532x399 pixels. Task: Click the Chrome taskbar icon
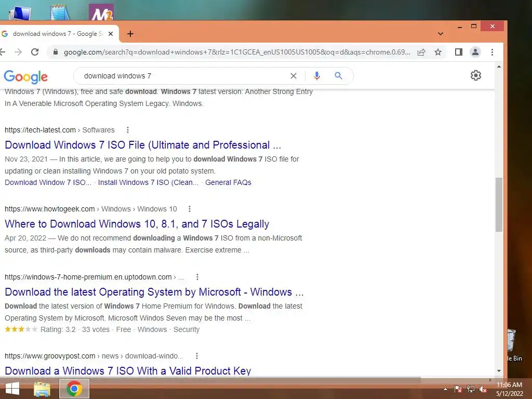[x=74, y=389]
